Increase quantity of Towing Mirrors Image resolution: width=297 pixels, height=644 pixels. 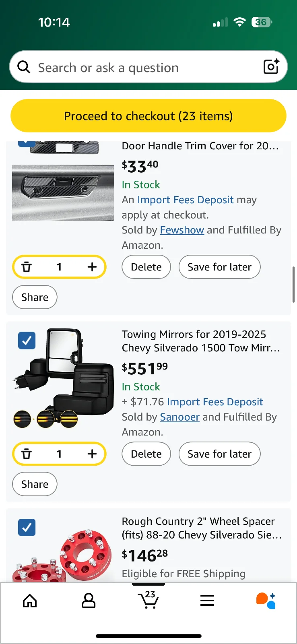(x=92, y=454)
